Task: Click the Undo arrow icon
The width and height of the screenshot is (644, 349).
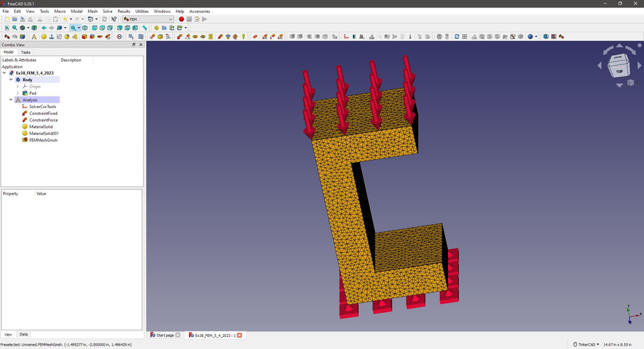Action: tap(64, 19)
